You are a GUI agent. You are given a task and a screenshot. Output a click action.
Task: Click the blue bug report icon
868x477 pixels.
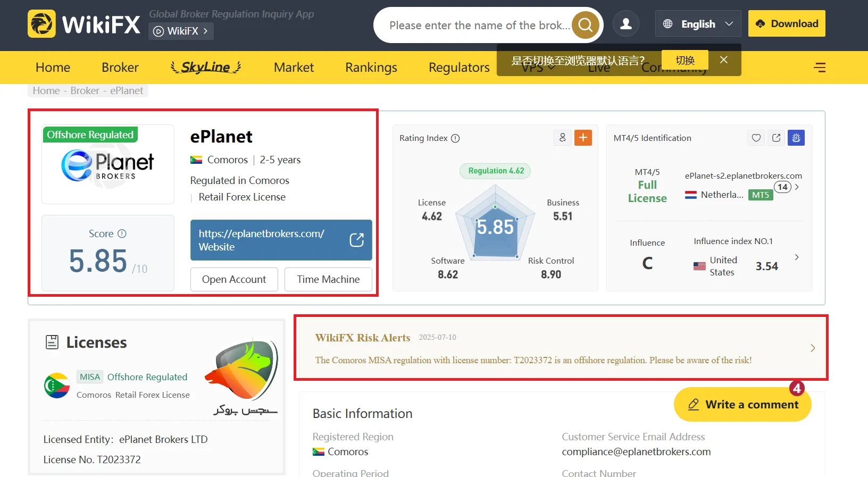click(796, 138)
